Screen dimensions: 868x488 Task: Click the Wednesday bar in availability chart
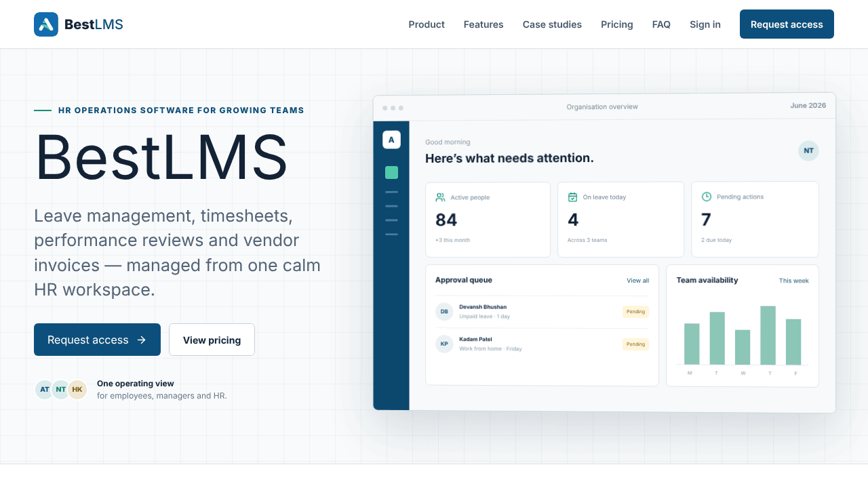click(x=743, y=347)
